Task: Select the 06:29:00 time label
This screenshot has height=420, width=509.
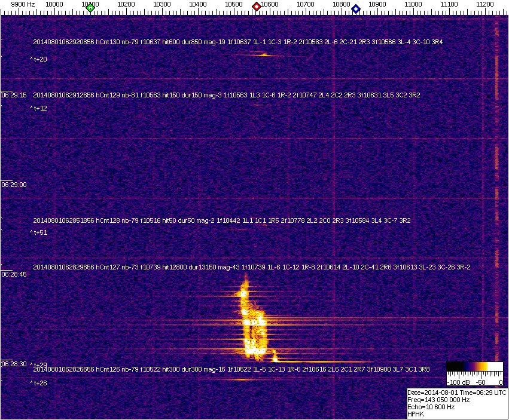Action: point(14,185)
